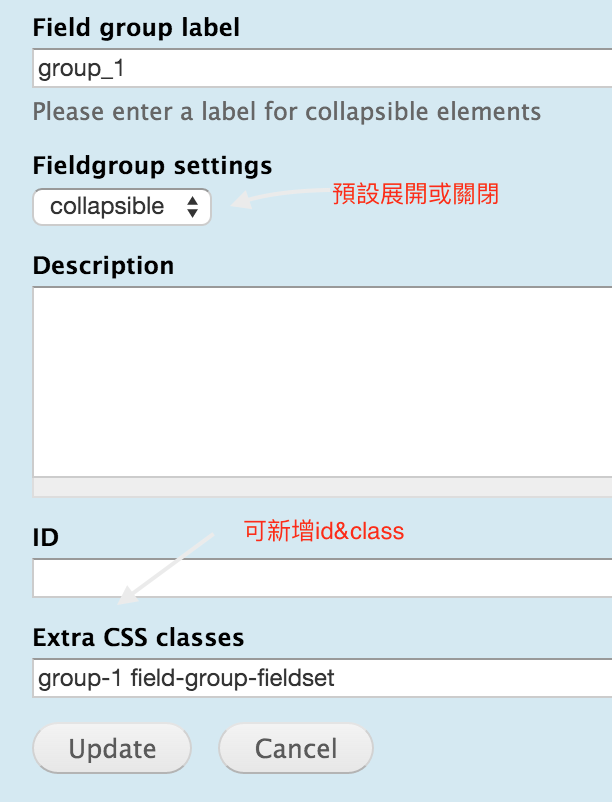The width and height of the screenshot is (612, 802).
Task: Click the red annotation 可新增id&class
Action: 324,531
